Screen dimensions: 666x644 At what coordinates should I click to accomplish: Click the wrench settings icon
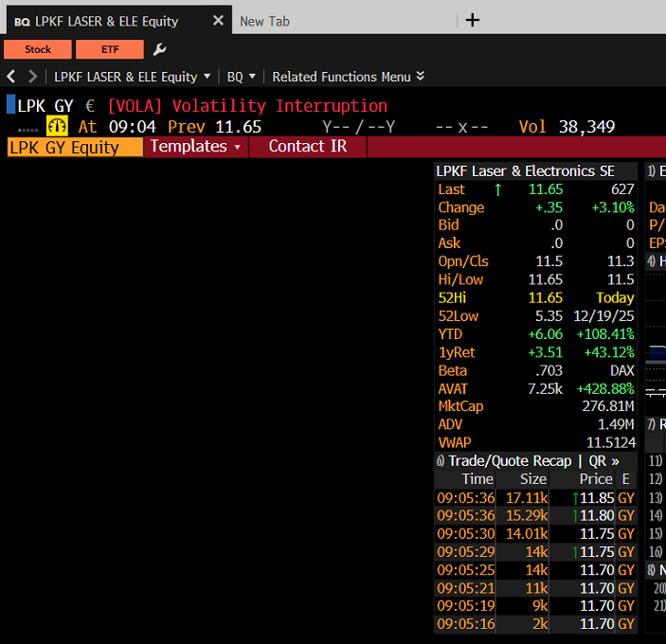coord(159,49)
